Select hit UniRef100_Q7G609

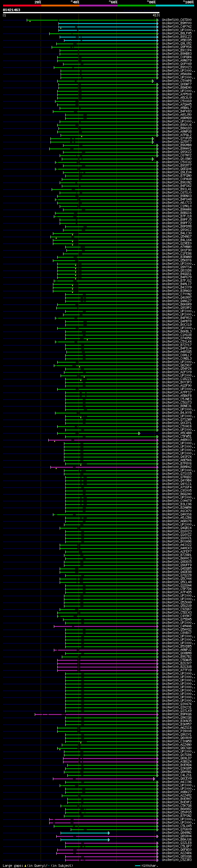click(176, 829)
